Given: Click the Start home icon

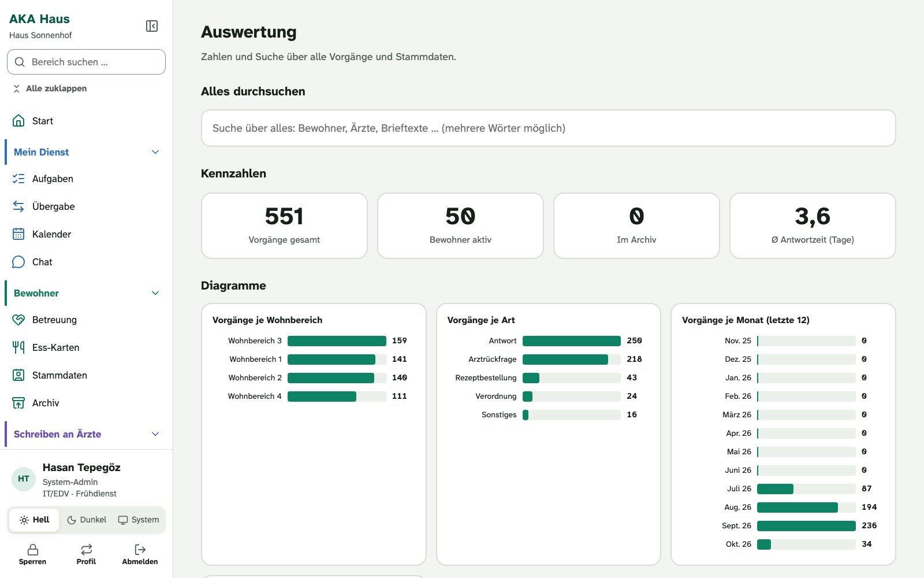Looking at the screenshot, I should click(18, 121).
